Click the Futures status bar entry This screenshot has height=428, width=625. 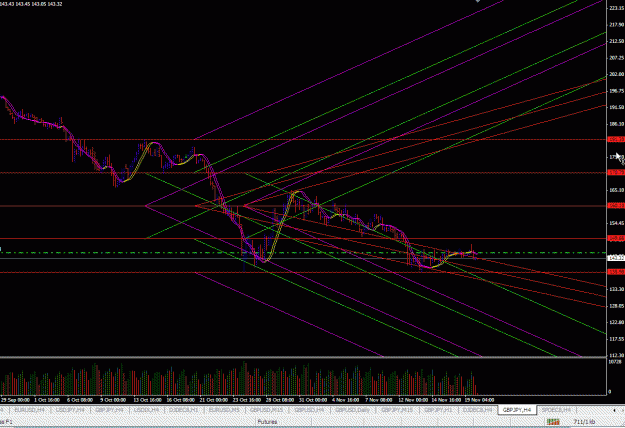pos(267,422)
